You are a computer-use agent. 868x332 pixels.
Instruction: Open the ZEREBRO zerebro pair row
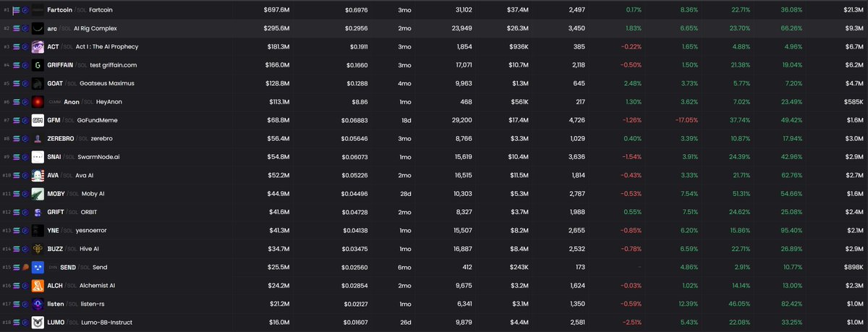(x=434, y=138)
